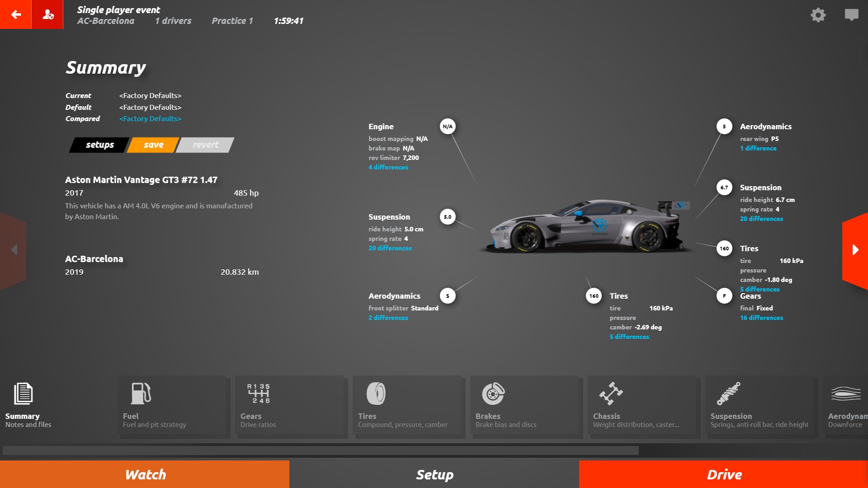Click the front Suspension 5.0 marker
The height and width of the screenshot is (488, 868).
(x=448, y=217)
